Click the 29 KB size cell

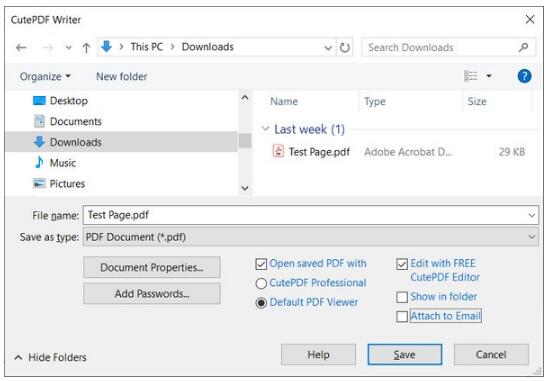click(512, 152)
